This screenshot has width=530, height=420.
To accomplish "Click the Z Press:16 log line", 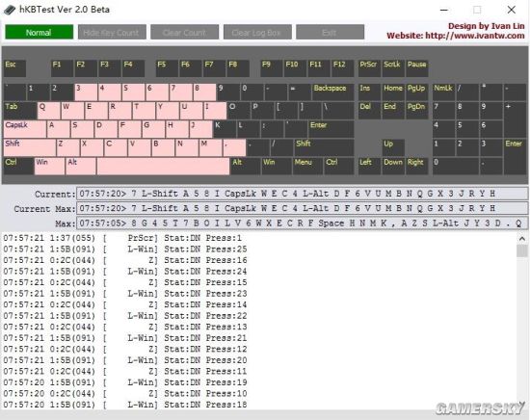I will (x=125, y=260).
